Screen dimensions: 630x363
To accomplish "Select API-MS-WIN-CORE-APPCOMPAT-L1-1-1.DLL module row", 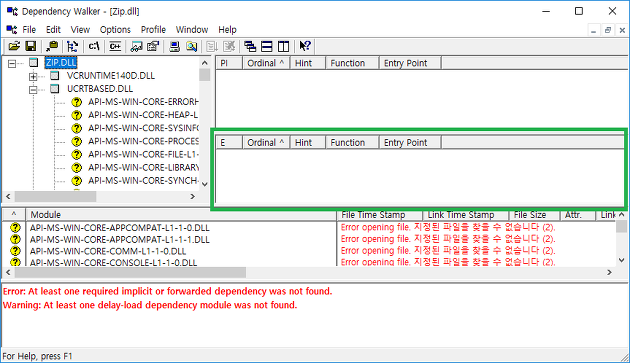I will [120, 240].
